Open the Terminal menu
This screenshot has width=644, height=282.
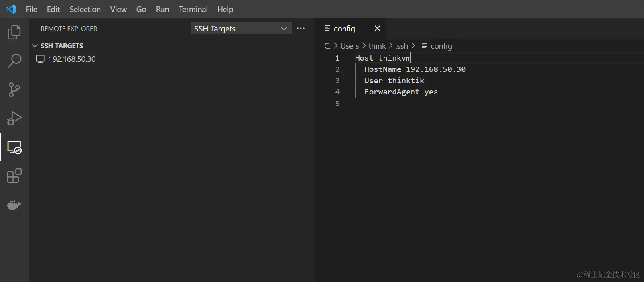click(193, 9)
